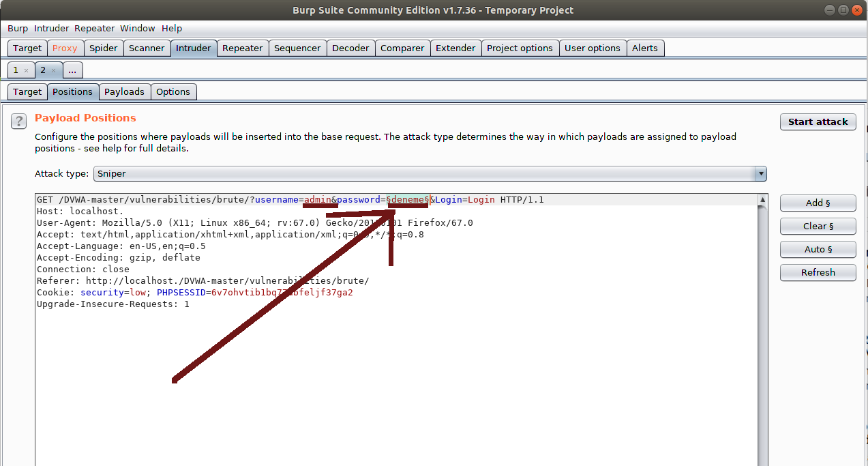Click the Referer header line

pos(203,281)
